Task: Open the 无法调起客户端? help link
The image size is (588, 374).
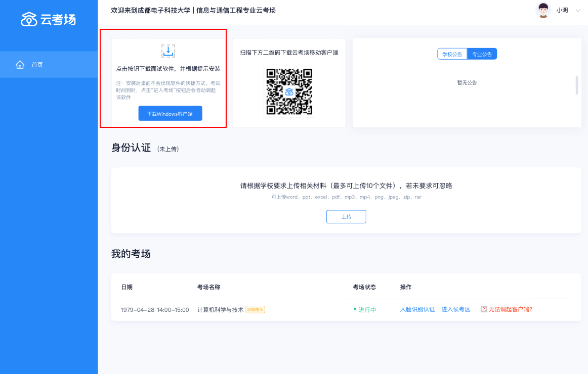Action: pyautogui.click(x=510, y=309)
